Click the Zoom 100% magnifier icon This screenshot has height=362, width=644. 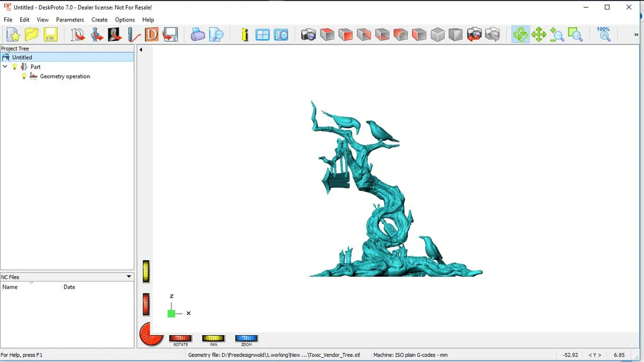[x=604, y=34]
